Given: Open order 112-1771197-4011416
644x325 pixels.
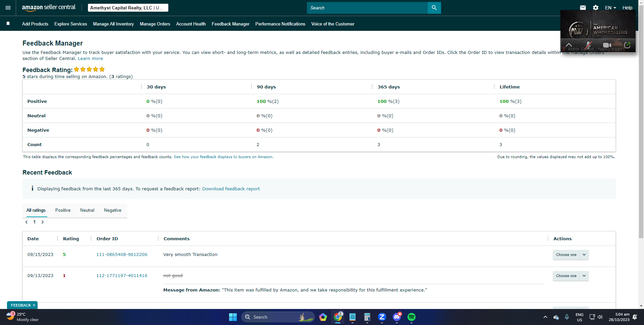Looking at the screenshot, I should click(x=122, y=276).
